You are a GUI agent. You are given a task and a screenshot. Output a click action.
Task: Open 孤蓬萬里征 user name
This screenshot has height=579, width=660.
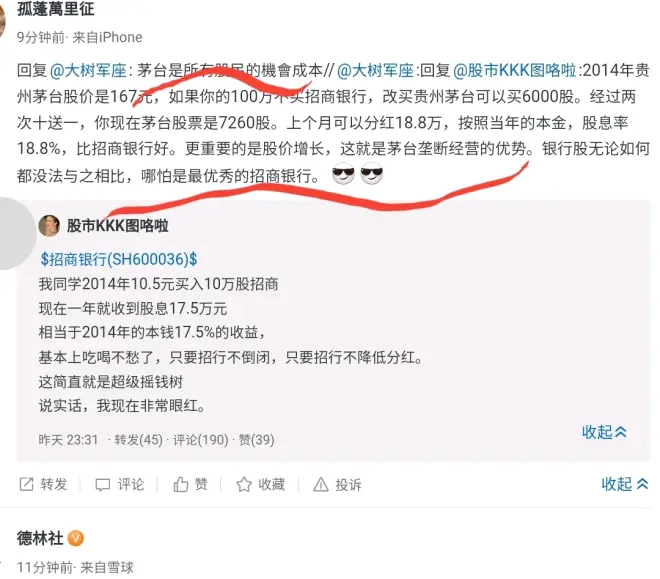click(x=56, y=8)
